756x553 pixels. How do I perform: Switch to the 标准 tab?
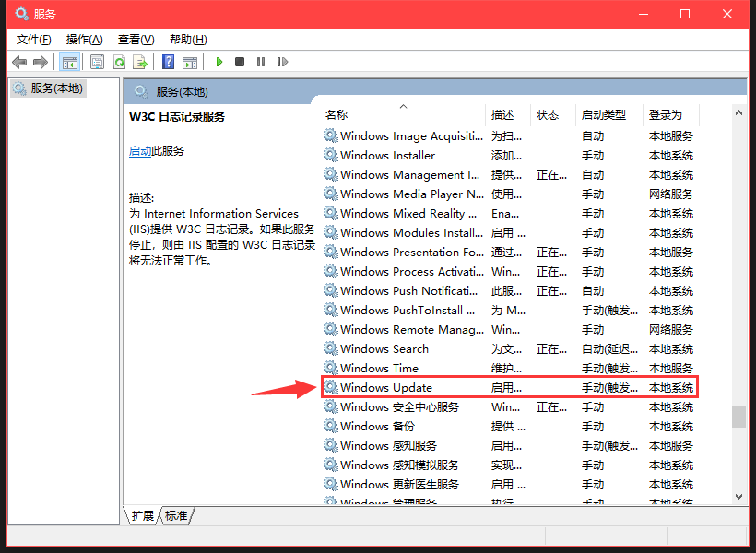176,516
